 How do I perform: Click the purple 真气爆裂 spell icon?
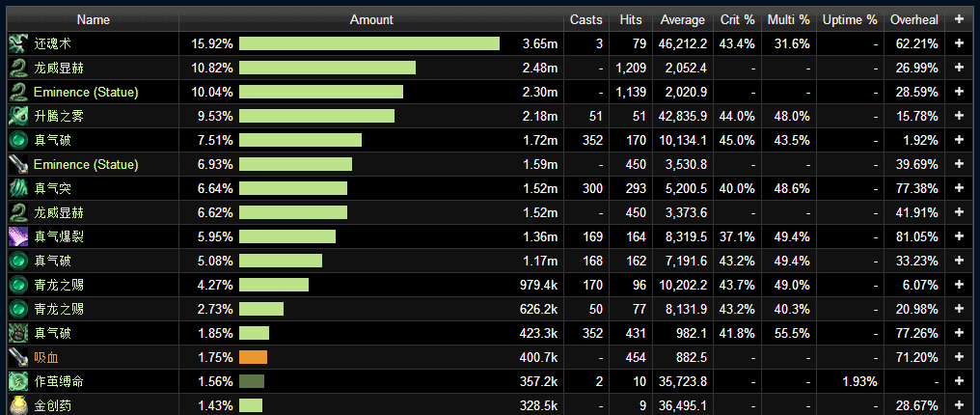click(x=17, y=236)
